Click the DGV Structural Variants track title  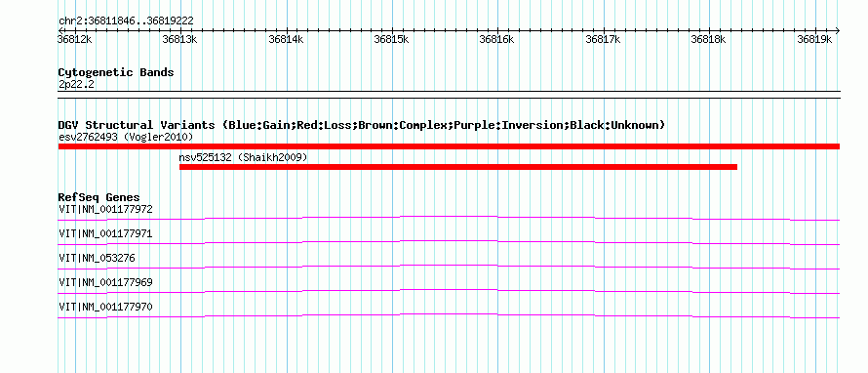pyautogui.click(x=362, y=125)
